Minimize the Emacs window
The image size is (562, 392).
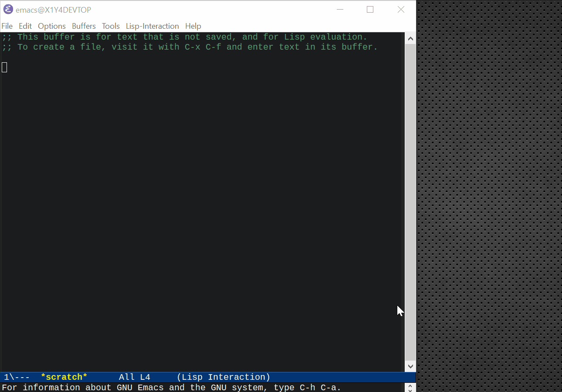(340, 10)
